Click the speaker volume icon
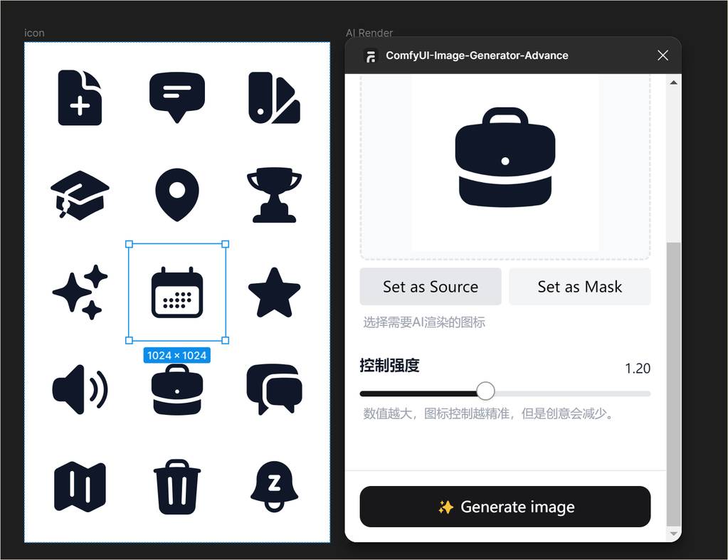 (x=80, y=389)
